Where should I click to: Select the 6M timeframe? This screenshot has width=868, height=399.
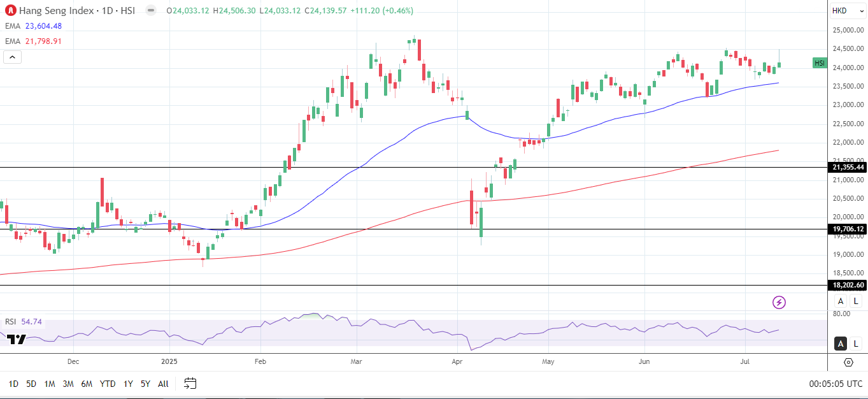pyautogui.click(x=85, y=384)
